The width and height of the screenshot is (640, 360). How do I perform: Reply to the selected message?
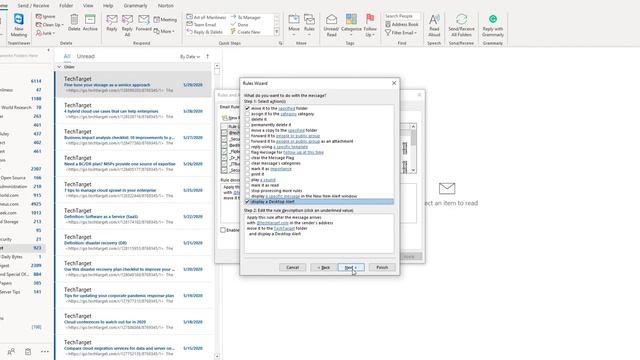[x=112, y=23]
